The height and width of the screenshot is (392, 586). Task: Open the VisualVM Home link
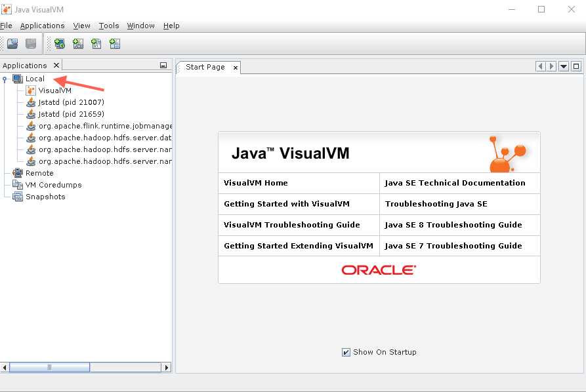coord(256,183)
